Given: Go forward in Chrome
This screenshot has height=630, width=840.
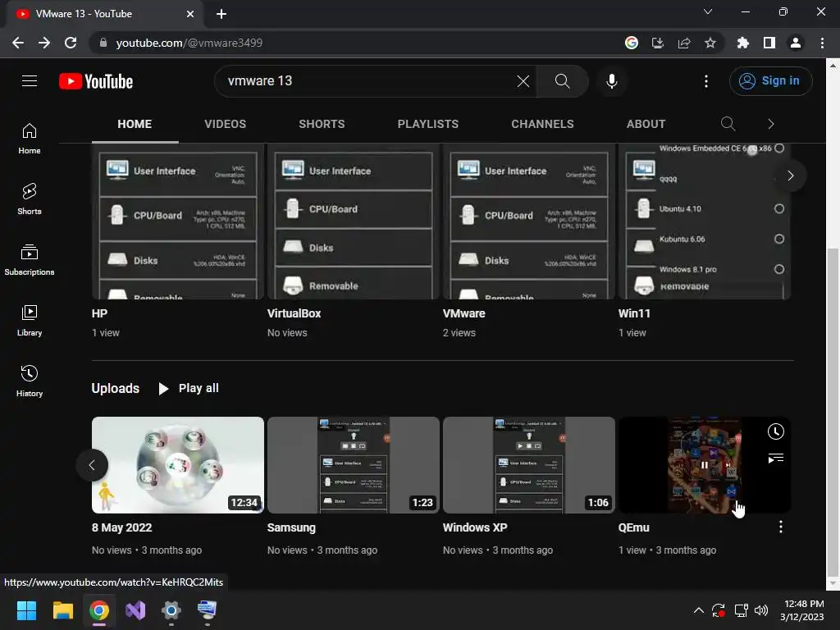Looking at the screenshot, I should [44, 43].
